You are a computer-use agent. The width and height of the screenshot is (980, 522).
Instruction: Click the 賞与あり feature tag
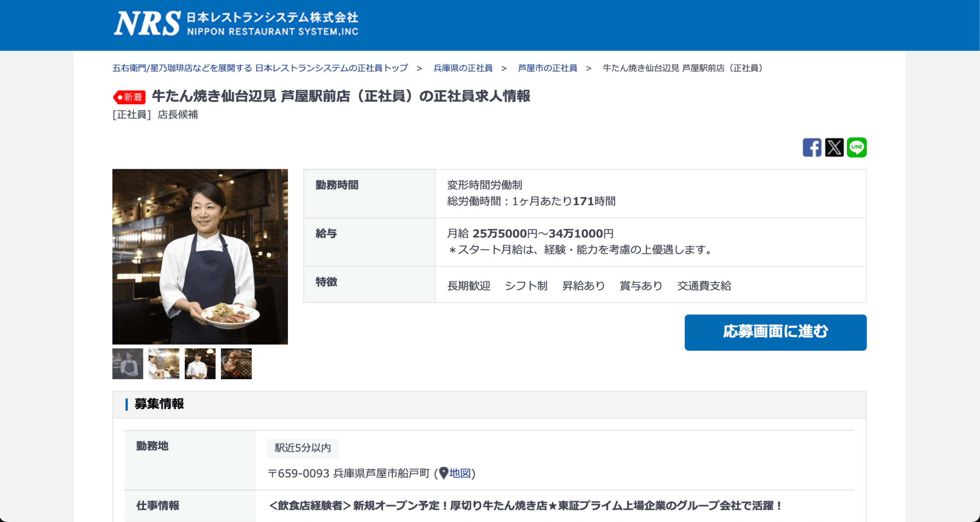641,286
